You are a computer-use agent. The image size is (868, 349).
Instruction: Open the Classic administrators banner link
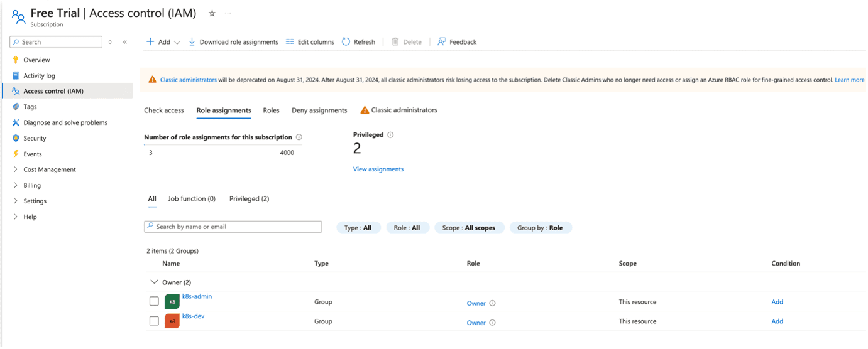[x=189, y=80]
